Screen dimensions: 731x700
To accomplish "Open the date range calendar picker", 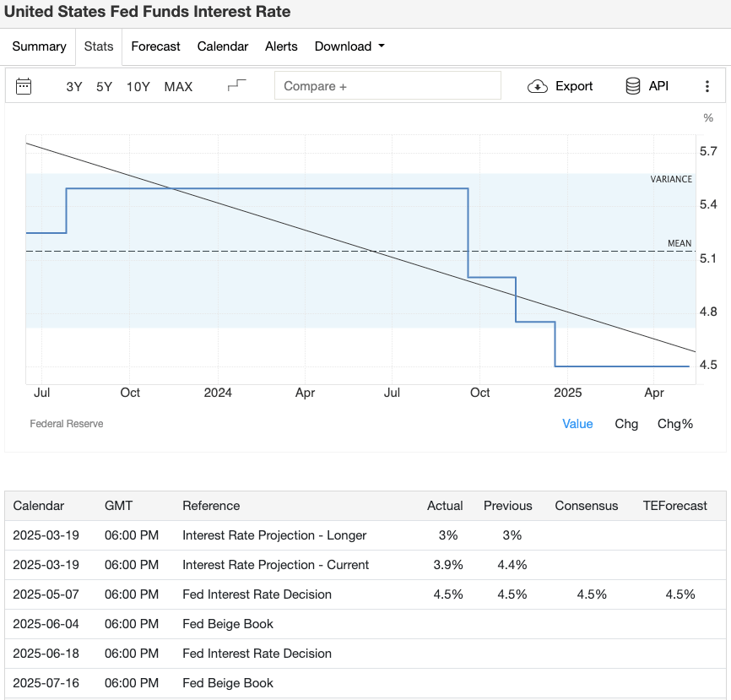I will pos(24,86).
